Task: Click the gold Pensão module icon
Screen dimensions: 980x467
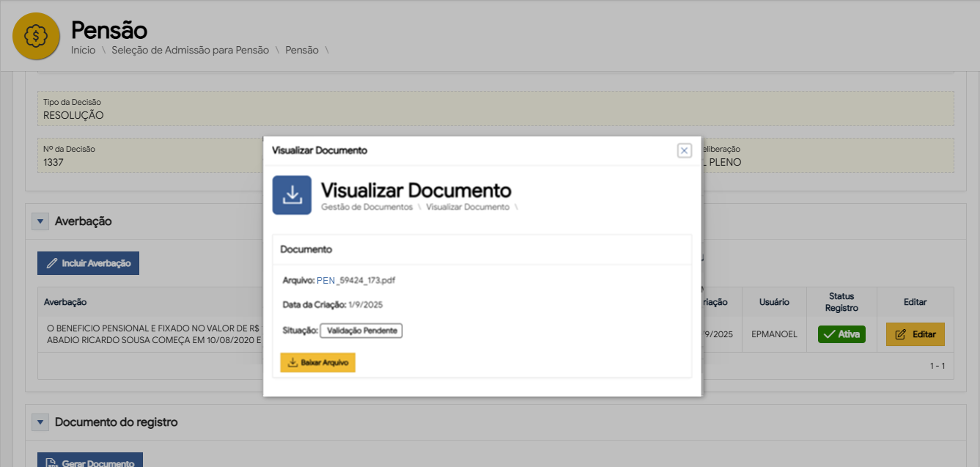Action: pyautogui.click(x=36, y=36)
